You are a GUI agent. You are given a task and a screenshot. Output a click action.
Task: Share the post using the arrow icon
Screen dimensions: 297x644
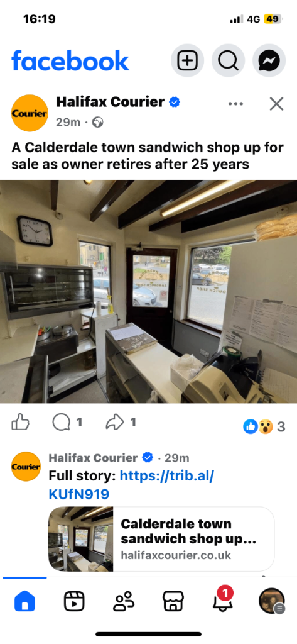pyautogui.click(x=121, y=422)
